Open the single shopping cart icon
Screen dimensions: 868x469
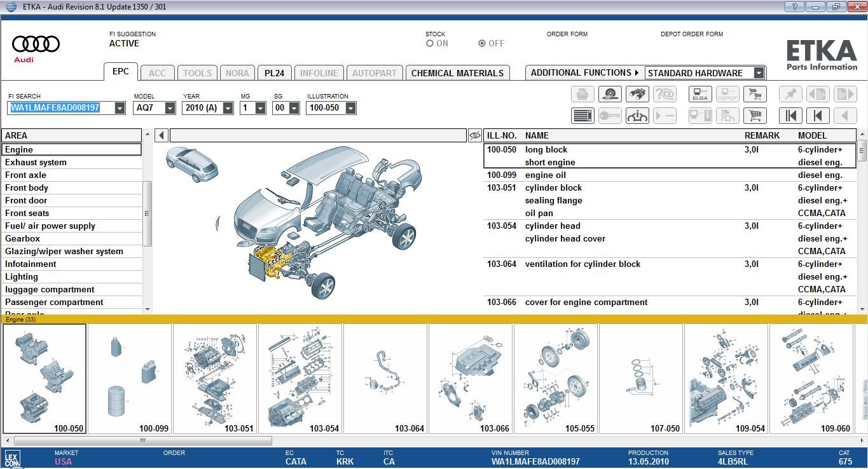coord(755,116)
